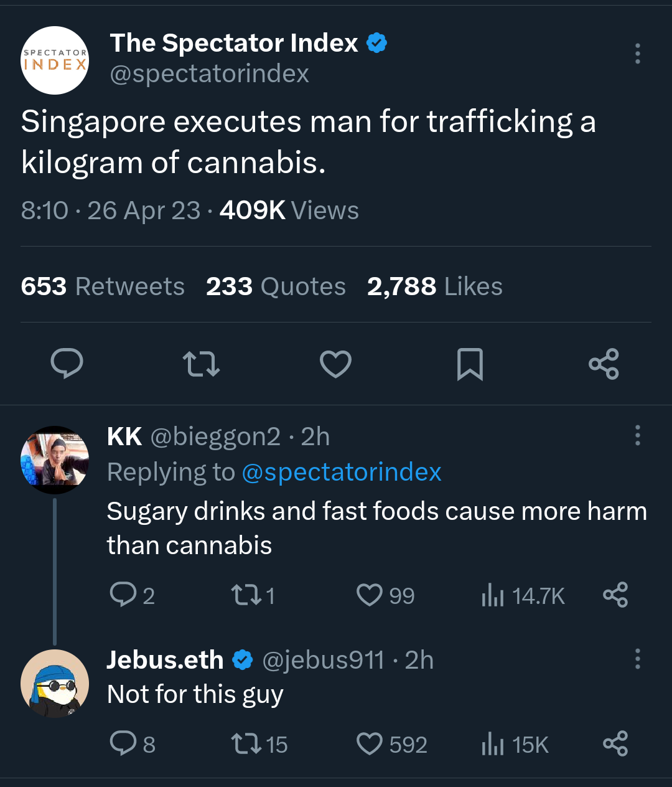
Task: Like Jebus.eth's reply
Action: (370, 744)
